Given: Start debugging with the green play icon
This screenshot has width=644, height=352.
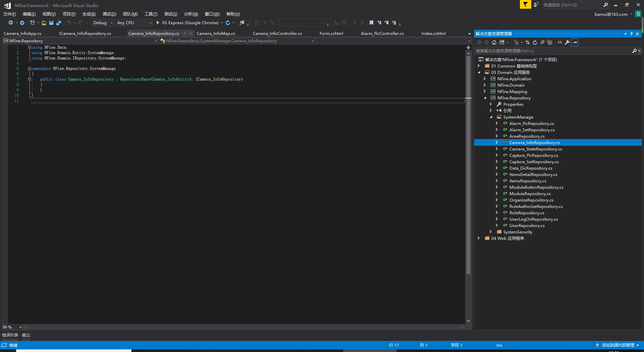Looking at the screenshot, I should pyautogui.click(x=158, y=23).
